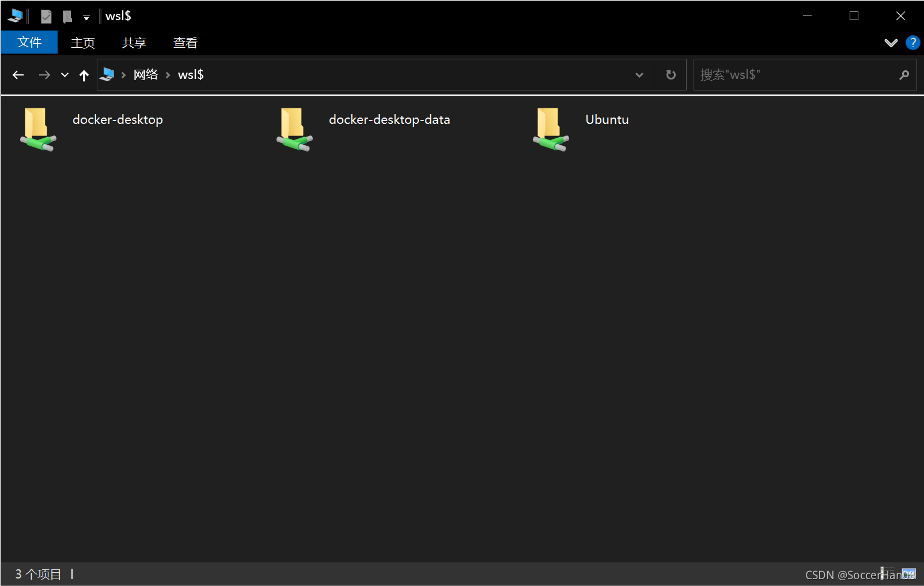
Task: Navigate to the 网络 breadcrumb
Action: point(146,74)
